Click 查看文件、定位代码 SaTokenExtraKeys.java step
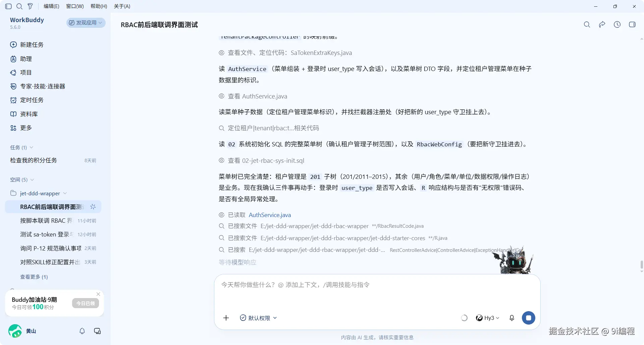The width and height of the screenshot is (644, 345). pyautogui.click(x=285, y=53)
